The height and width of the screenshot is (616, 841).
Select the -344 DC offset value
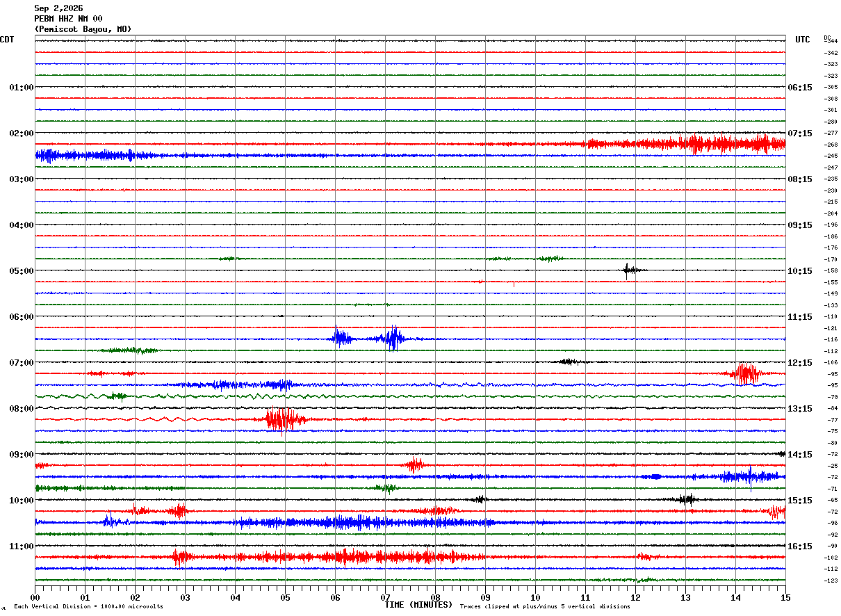(x=831, y=41)
